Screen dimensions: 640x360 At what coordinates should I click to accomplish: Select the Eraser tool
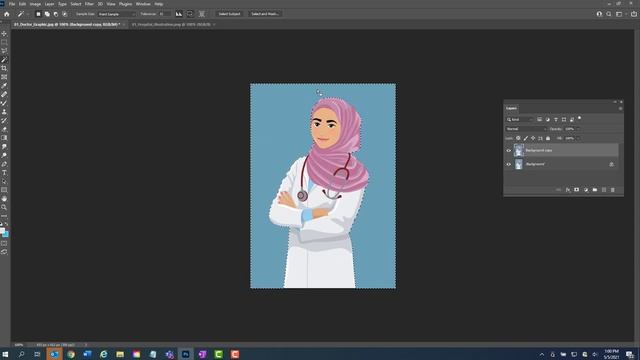click(4, 129)
